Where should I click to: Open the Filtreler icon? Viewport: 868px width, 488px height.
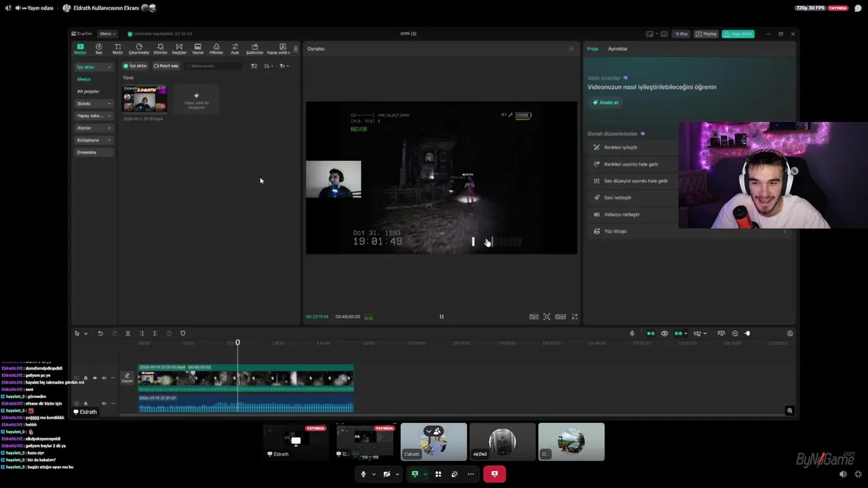pos(216,49)
